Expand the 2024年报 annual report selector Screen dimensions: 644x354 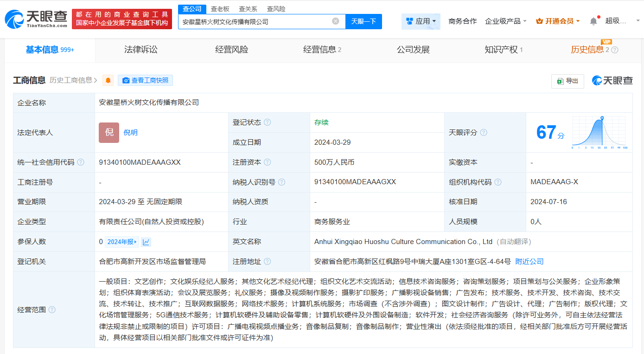122,242
